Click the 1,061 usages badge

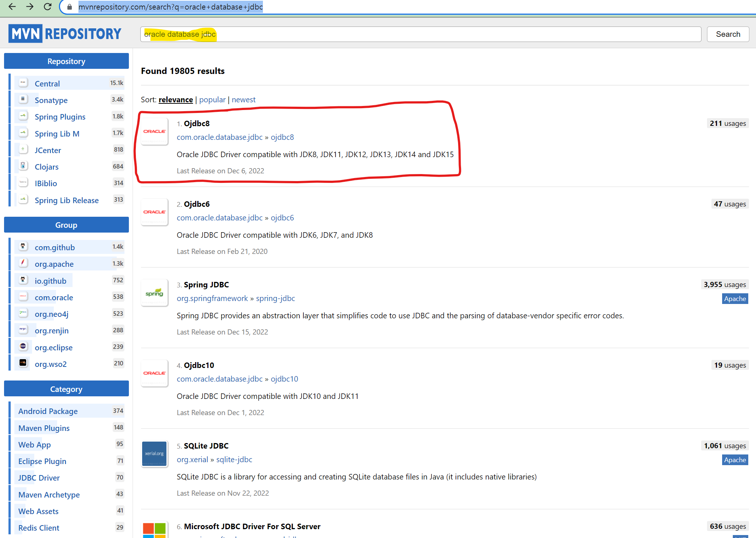[725, 446]
